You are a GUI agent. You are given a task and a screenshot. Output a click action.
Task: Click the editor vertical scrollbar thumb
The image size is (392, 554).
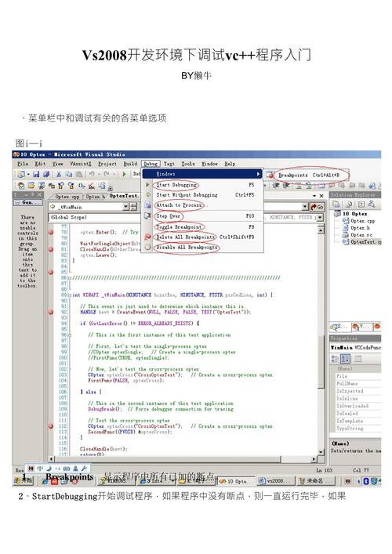point(321,360)
